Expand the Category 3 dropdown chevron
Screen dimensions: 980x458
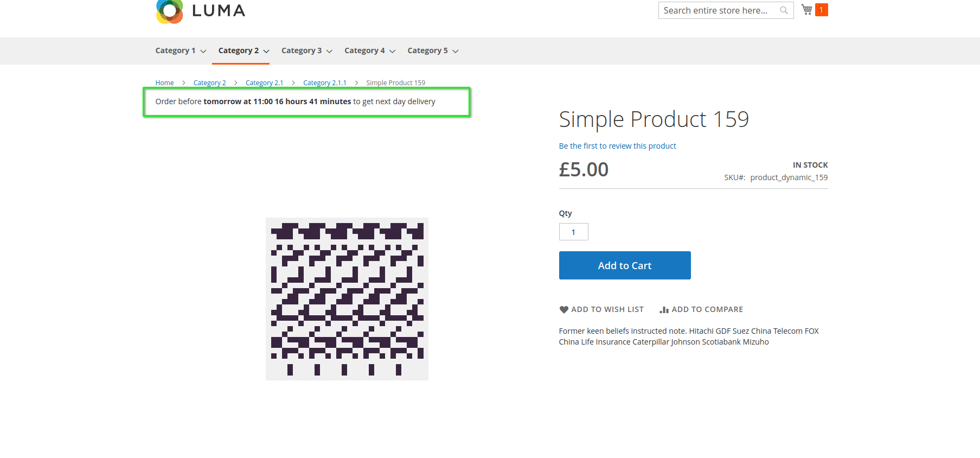pyautogui.click(x=329, y=51)
